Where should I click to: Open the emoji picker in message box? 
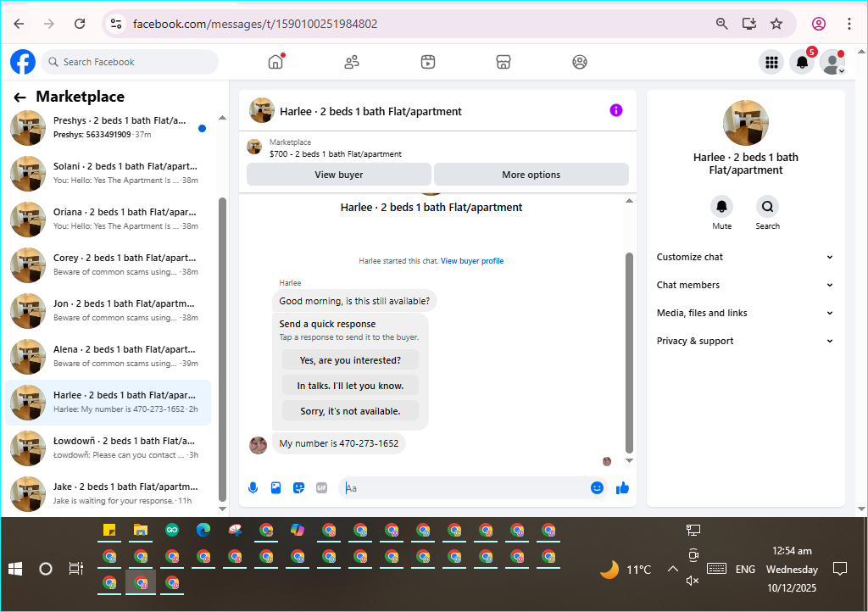597,487
